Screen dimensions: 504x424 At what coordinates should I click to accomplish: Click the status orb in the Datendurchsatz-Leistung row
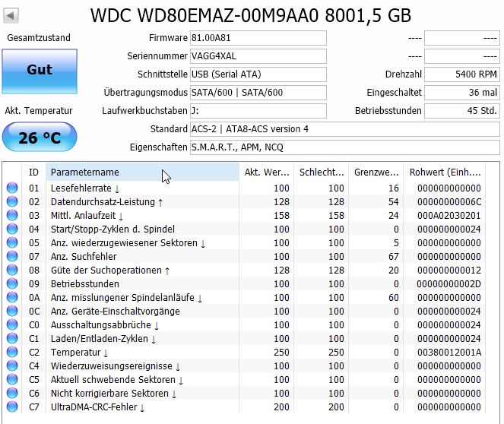coord(12,201)
